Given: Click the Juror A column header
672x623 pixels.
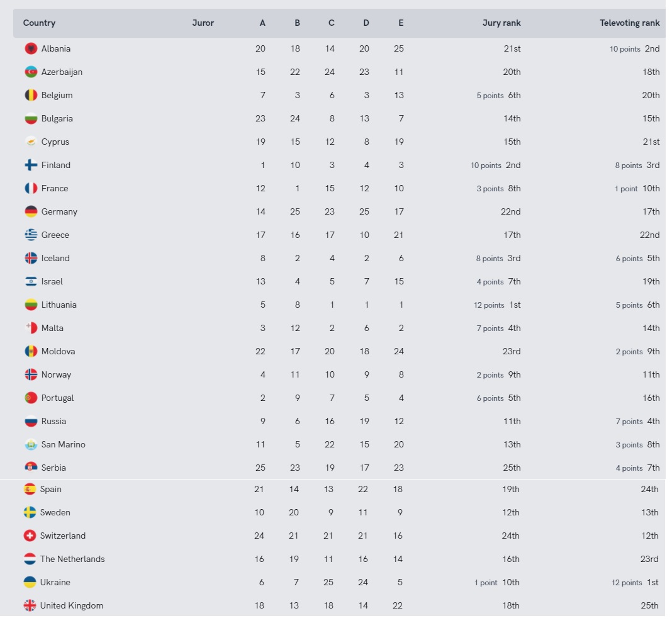Looking at the screenshot, I should pyautogui.click(x=262, y=23).
